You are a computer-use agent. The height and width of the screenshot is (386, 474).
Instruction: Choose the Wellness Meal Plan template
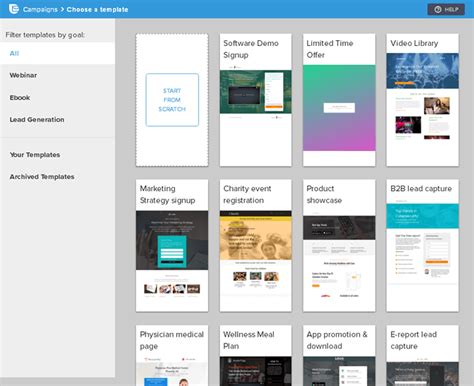pyautogui.click(x=256, y=356)
